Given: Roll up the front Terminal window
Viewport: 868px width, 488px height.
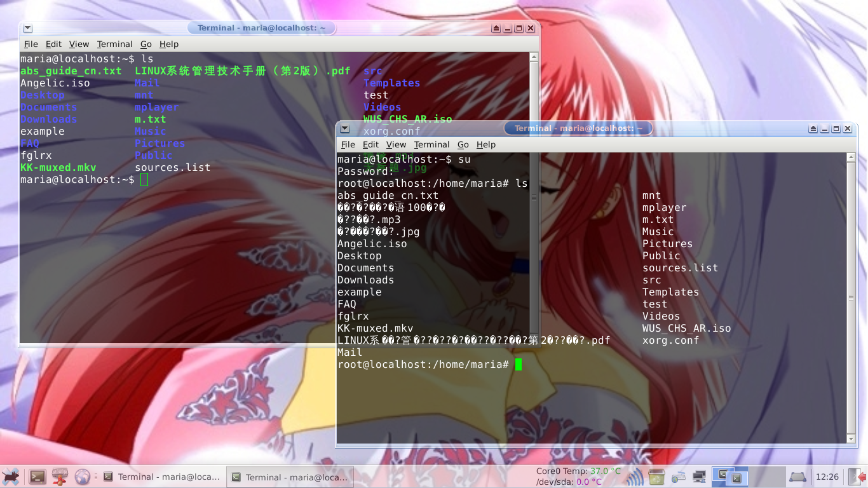Looking at the screenshot, I should click(813, 129).
